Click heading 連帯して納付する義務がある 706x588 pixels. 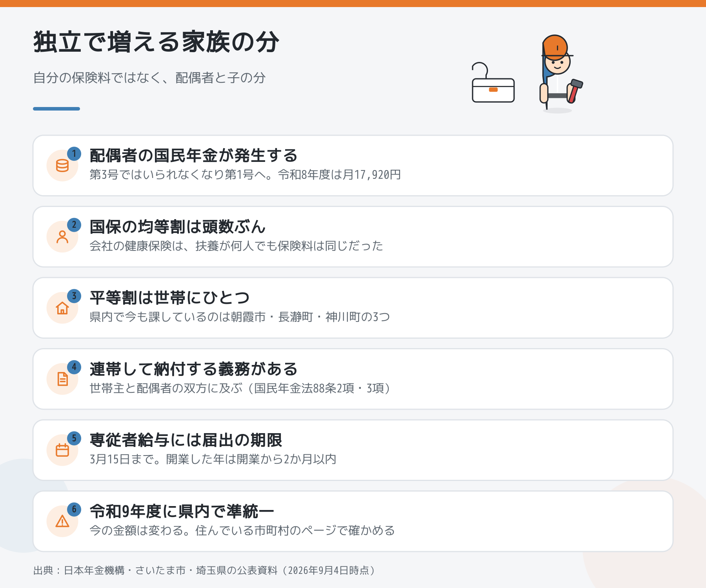pyautogui.click(x=194, y=369)
